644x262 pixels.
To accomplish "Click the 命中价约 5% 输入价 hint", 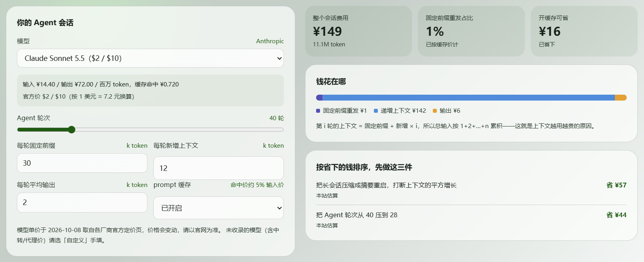I will tap(257, 185).
